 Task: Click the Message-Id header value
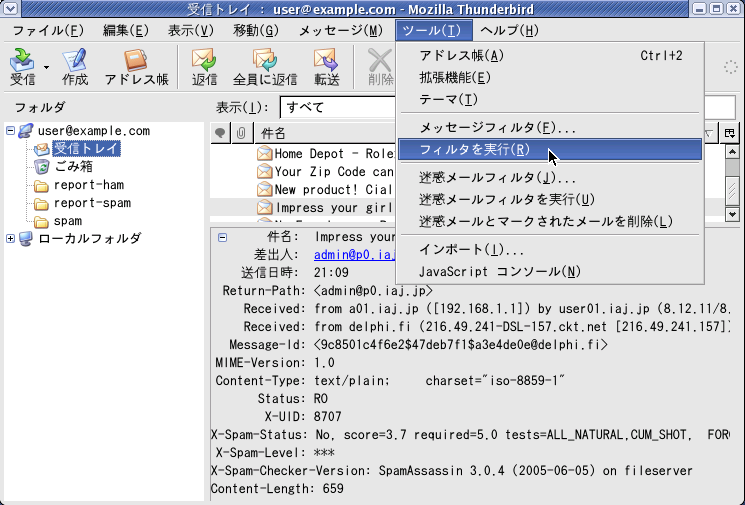[x=461, y=345]
